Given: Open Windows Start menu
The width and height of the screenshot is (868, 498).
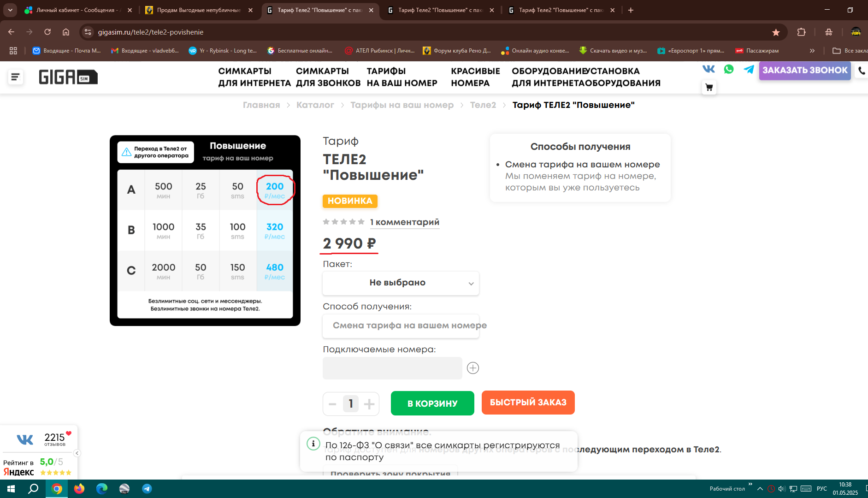Looking at the screenshot, I should click(x=11, y=489).
